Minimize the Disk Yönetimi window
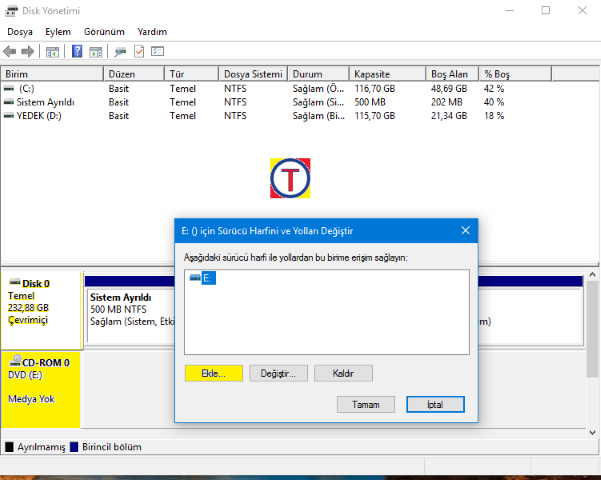The height and width of the screenshot is (480, 601). pyautogui.click(x=509, y=10)
